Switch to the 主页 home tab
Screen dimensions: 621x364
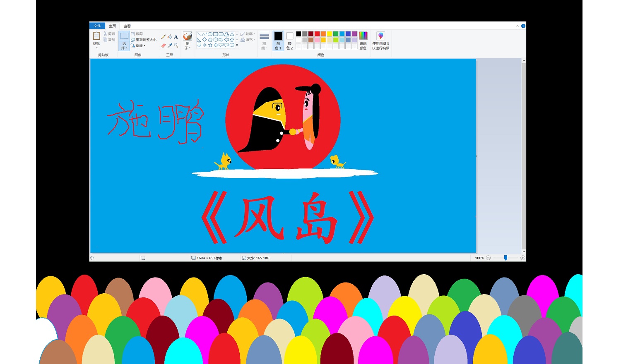pyautogui.click(x=113, y=26)
